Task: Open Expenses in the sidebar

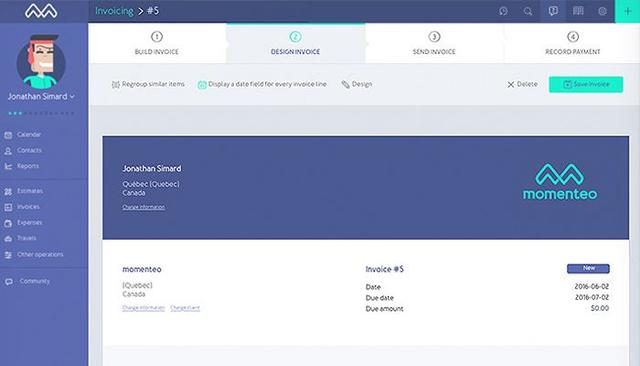Action: pos(29,223)
